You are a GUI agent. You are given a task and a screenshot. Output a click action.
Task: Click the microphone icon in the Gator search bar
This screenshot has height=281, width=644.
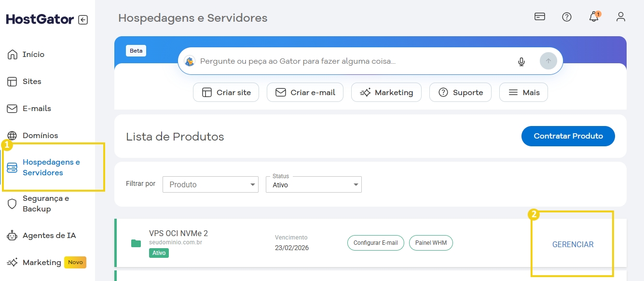click(521, 61)
